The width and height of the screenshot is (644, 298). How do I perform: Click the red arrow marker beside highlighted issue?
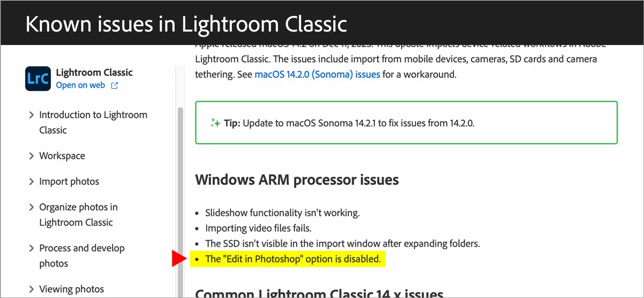(178, 259)
